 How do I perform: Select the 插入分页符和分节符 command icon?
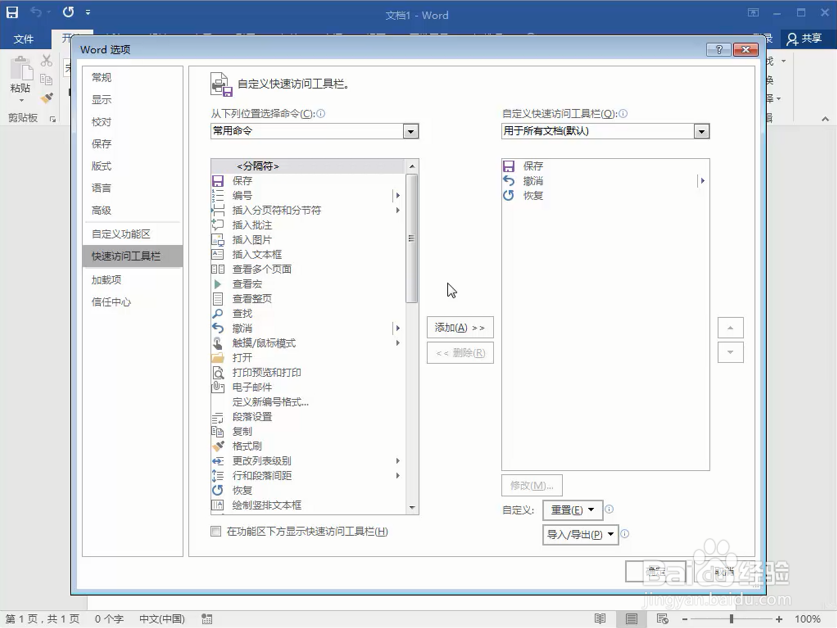point(218,210)
